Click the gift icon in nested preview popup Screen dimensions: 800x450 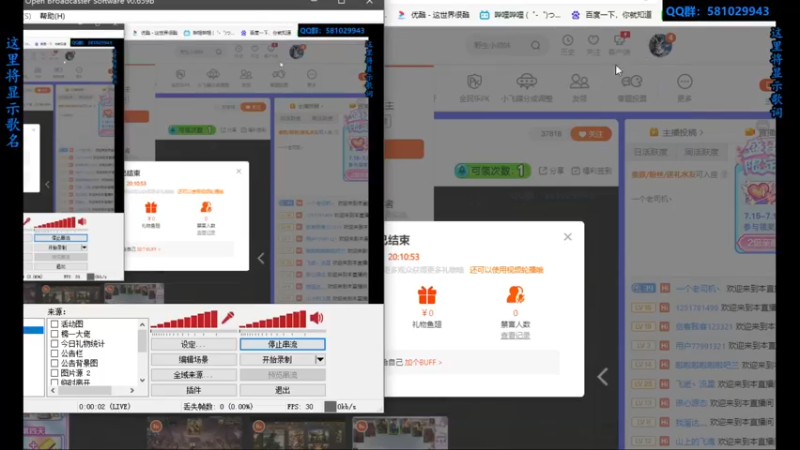click(151, 207)
